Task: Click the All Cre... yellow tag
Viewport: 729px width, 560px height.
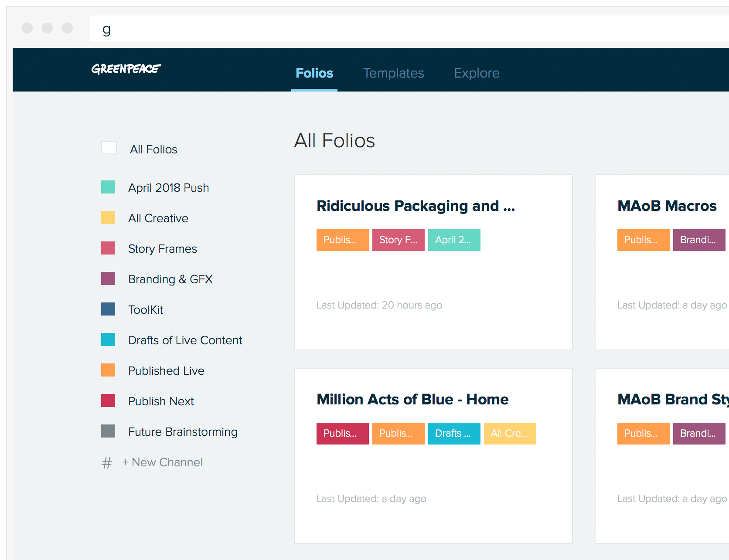Action: [x=510, y=434]
